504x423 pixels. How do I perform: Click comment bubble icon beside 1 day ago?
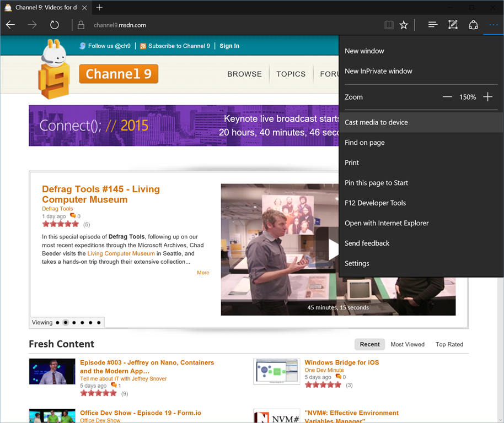click(x=73, y=216)
